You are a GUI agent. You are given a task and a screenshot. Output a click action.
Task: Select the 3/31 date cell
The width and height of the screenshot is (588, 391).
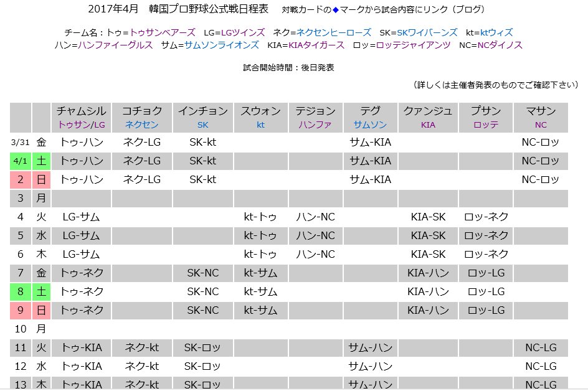21,142
